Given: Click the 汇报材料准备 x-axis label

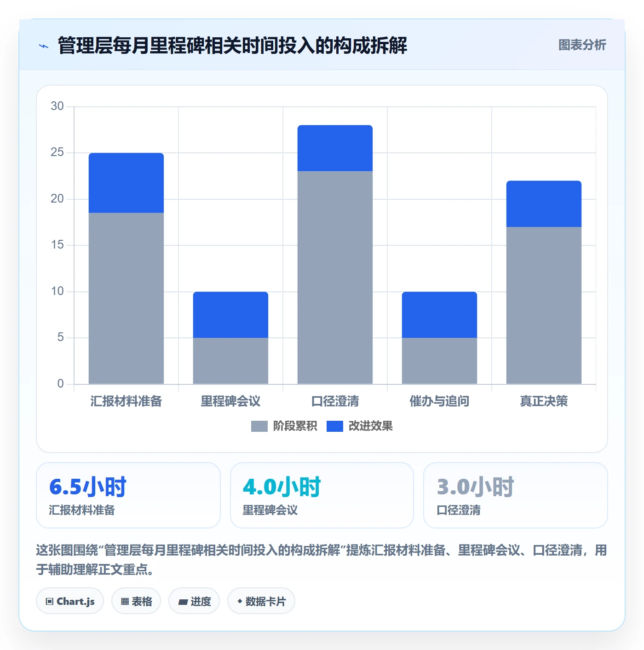Looking at the screenshot, I should tap(126, 401).
